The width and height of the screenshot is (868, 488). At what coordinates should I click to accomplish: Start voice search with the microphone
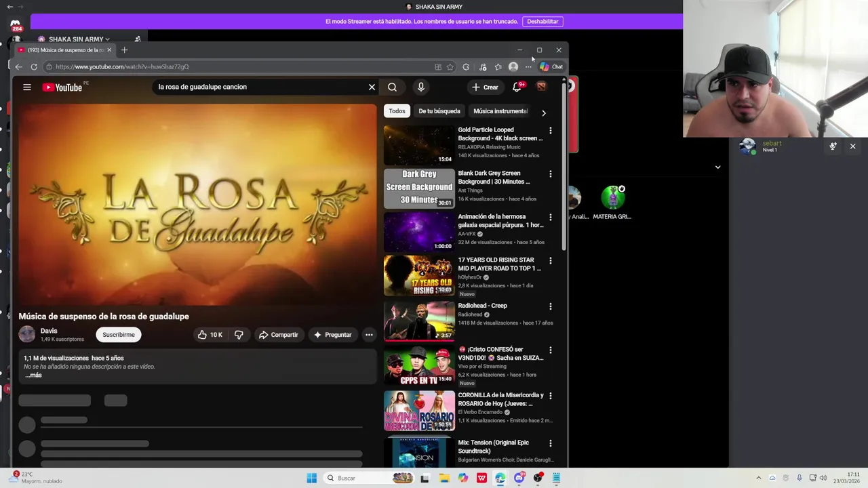click(x=421, y=87)
